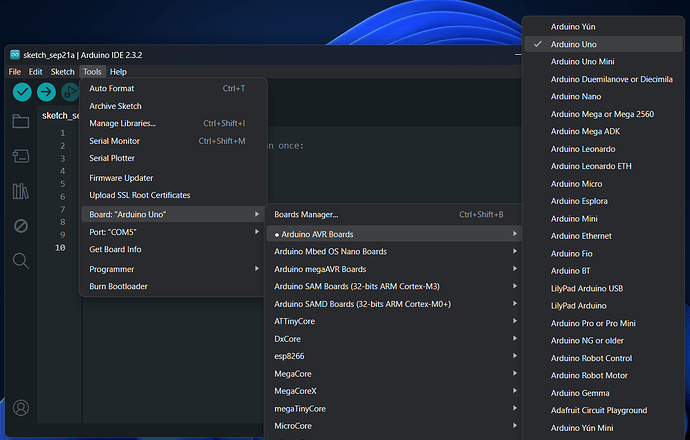Click the account profile icon
Viewport: 690px width, 440px height.
click(x=21, y=408)
